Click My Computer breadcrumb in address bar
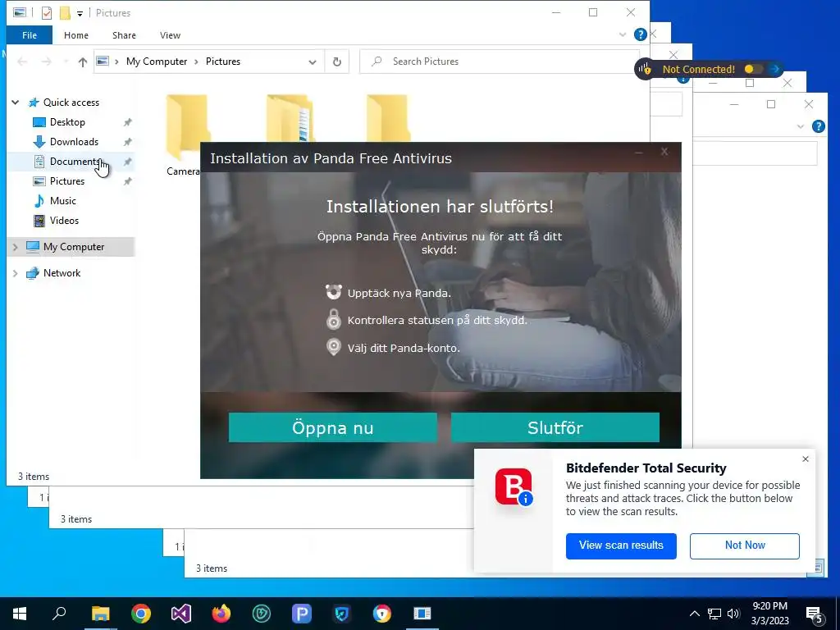Viewport: 840px width, 630px height. (x=157, y=62)
